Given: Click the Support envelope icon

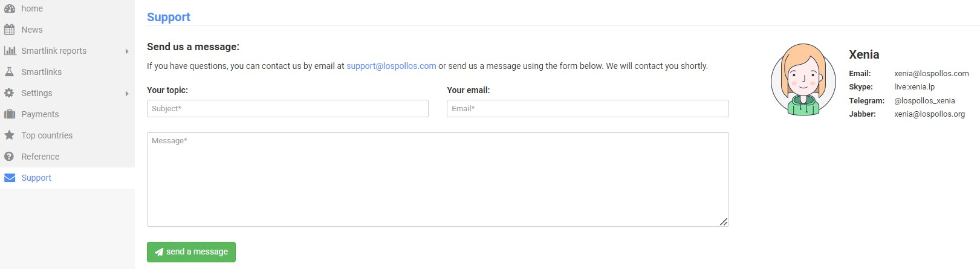Looking at the screenshot, I should click(10, 178).
